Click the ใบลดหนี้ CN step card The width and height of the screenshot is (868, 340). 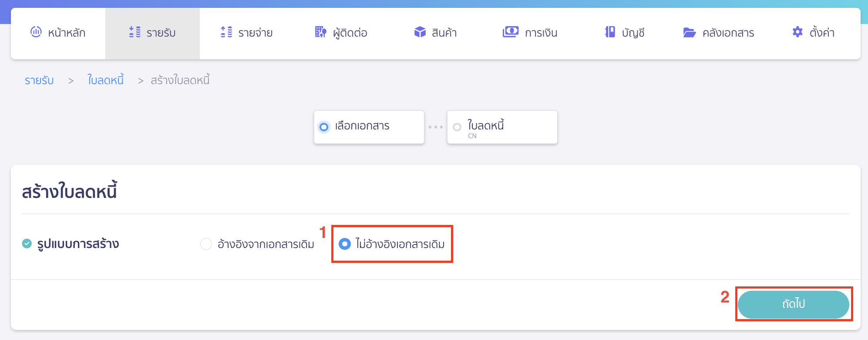tap(501, 127)
